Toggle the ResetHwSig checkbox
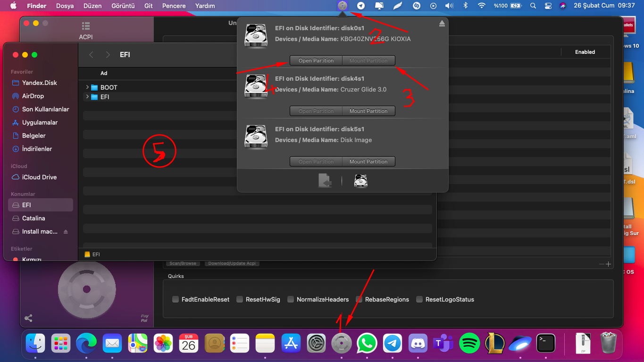 [x=240, y=299]
